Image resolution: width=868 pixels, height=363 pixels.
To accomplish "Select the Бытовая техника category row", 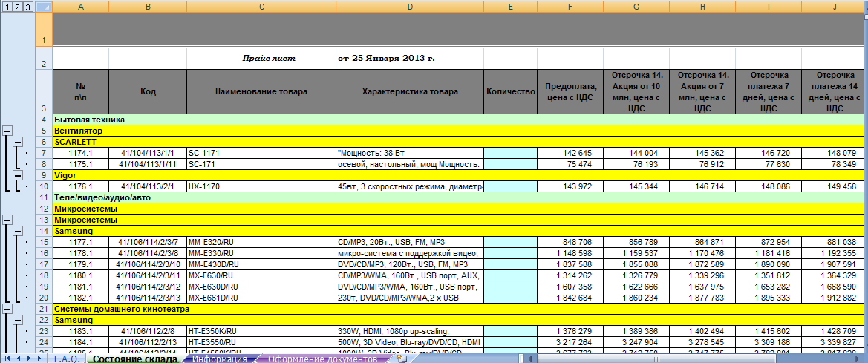I will pos(460,120).
